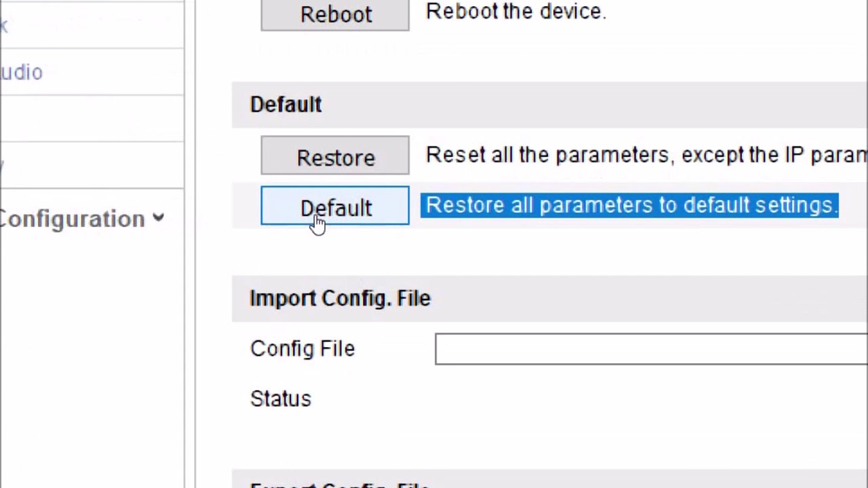Select the 'Configuration' sidebar heading text
Screen dimensions: 868x488
click(x=72, y=219)
